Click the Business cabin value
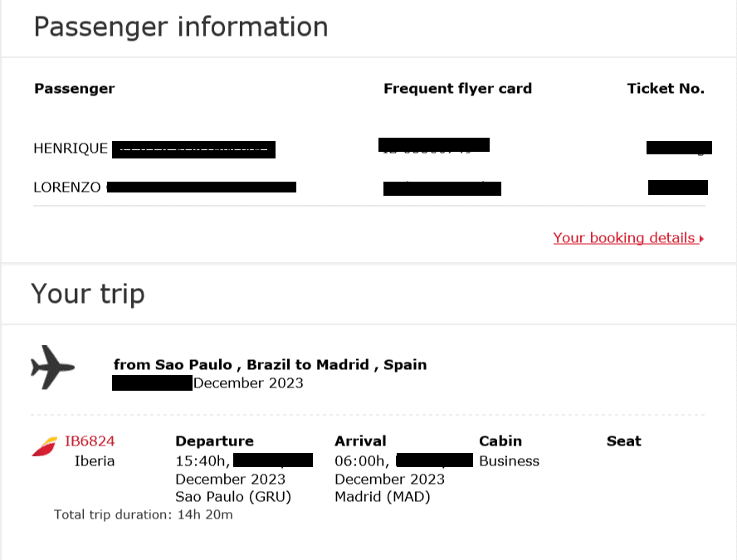 coord(509,461)
